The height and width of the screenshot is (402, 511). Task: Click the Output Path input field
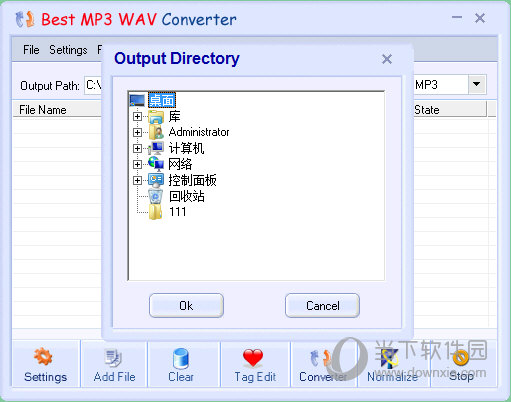click(93, 85)
